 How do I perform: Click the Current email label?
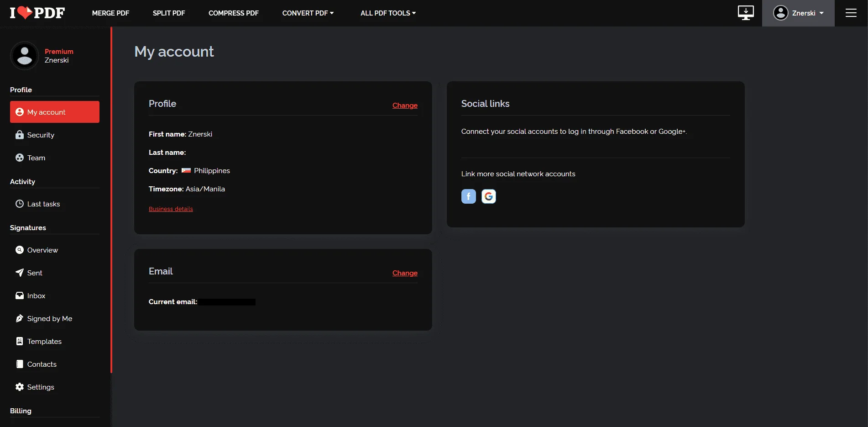173,302
